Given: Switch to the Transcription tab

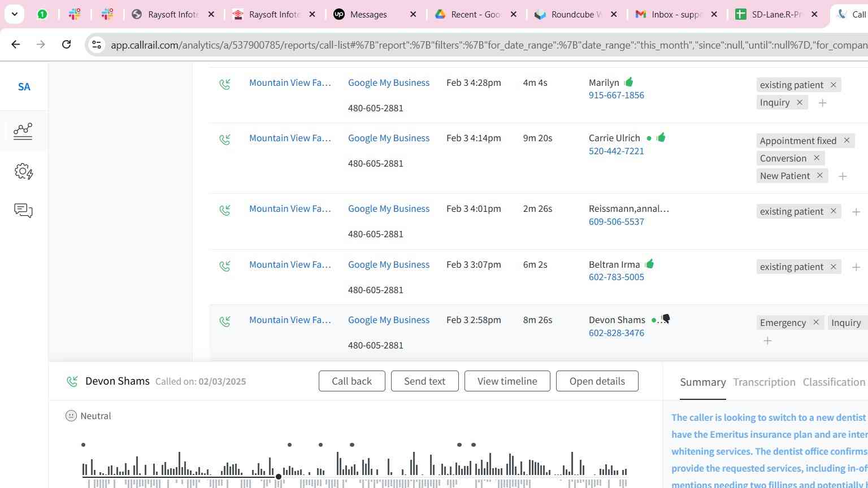Looking at the screenshot, I should (x=765, y=382).
